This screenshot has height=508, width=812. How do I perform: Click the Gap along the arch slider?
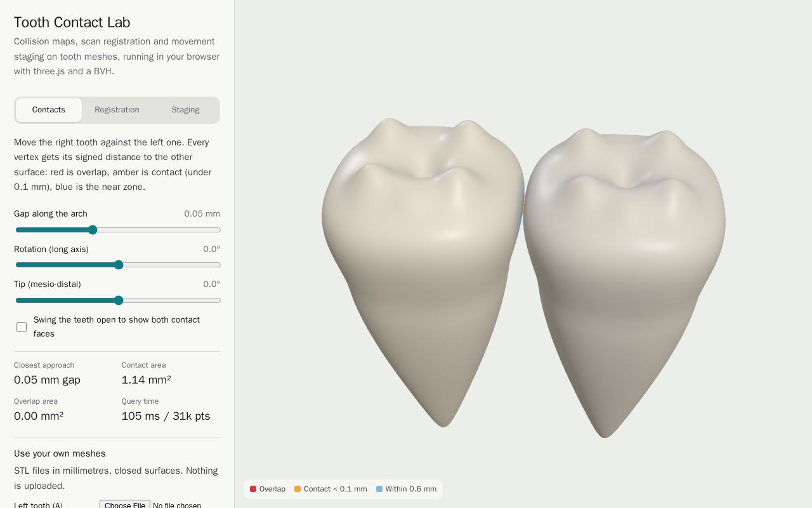117,230
